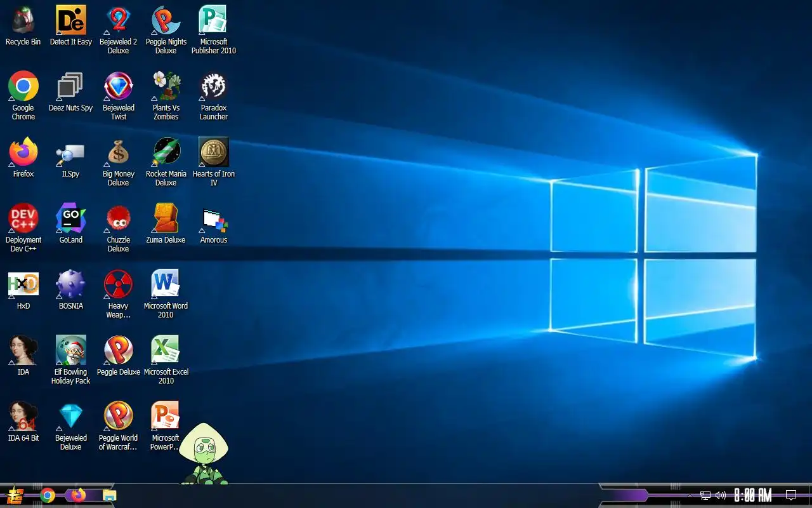Screen dimensions: 812x508
Task: Select the Bejeweled Twist shortcut
Action: pos(119,95)
